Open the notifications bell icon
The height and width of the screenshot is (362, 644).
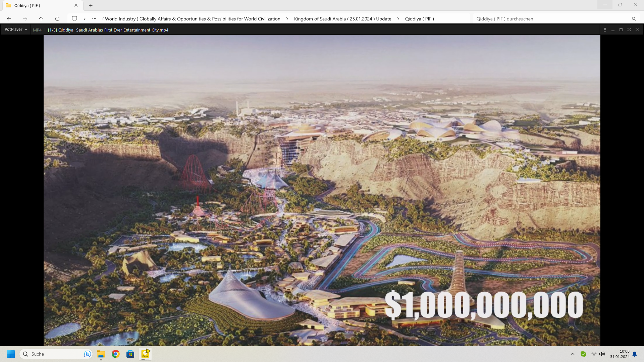click(x=635, y=354)
